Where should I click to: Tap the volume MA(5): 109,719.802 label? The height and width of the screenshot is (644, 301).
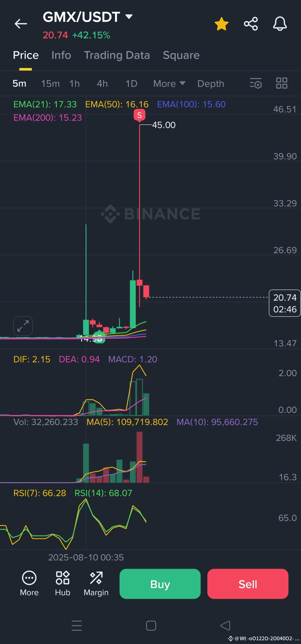pyautogui.click(x=127, y=422)
